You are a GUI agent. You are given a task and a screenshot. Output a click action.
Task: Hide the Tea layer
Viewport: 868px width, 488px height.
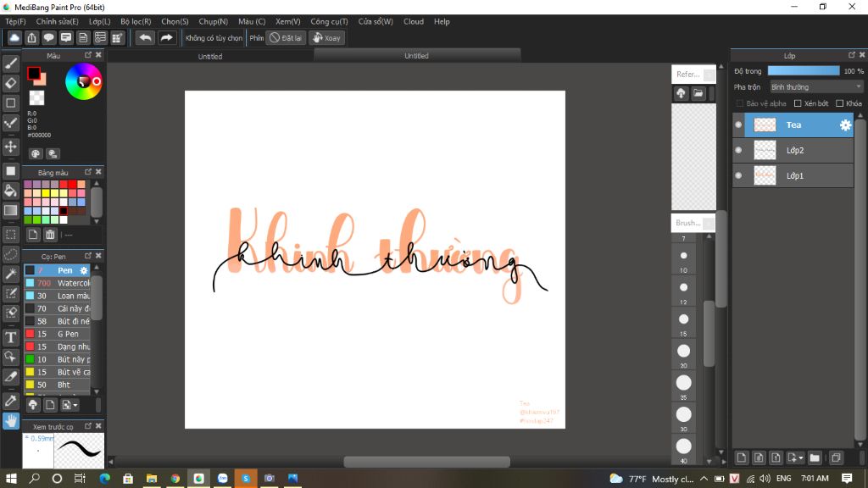pyautogui.click(x=738, y=125)
